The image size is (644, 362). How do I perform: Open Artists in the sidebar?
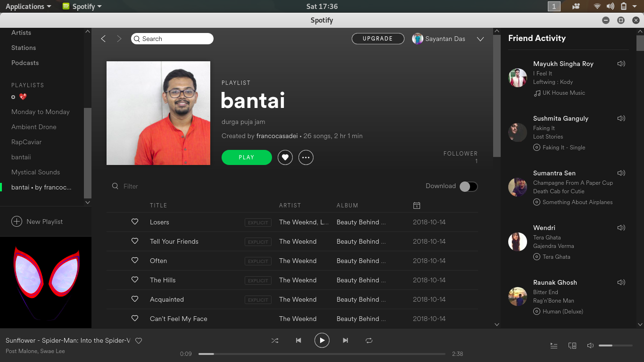(21, 33)
